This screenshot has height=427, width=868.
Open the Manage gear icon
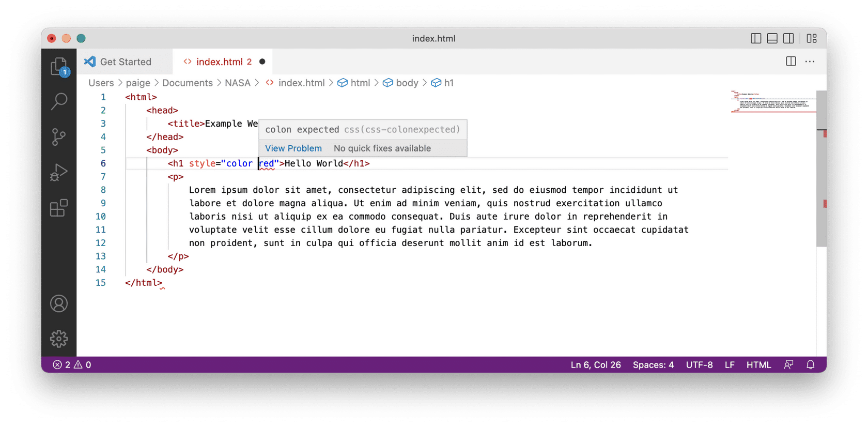[59, 339]
